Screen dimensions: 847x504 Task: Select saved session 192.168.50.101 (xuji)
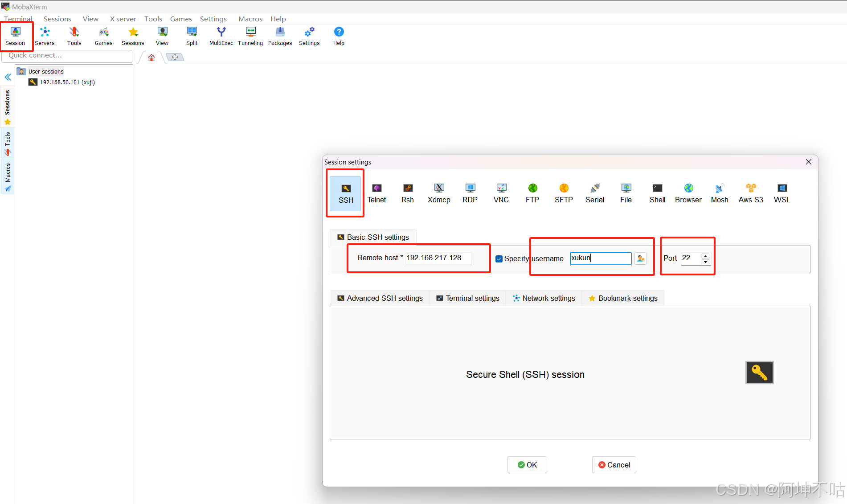(x=62, y=82)
